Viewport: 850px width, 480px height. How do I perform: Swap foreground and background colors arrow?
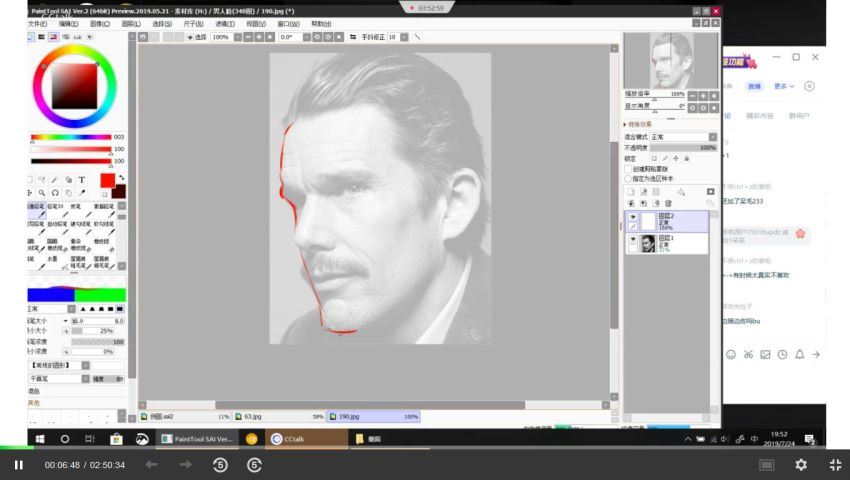[x=121, y=178]
